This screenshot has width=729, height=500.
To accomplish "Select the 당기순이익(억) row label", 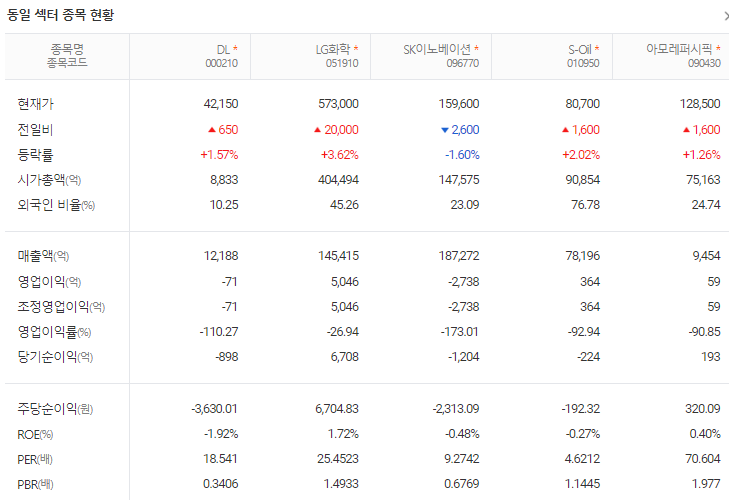I will point(55,357).
